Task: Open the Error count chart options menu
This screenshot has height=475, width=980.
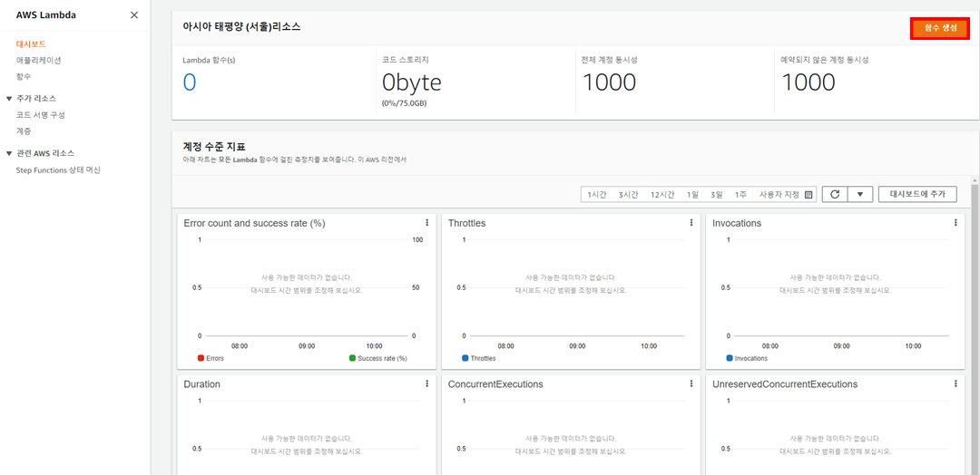Action: click(x=426, y=223)
